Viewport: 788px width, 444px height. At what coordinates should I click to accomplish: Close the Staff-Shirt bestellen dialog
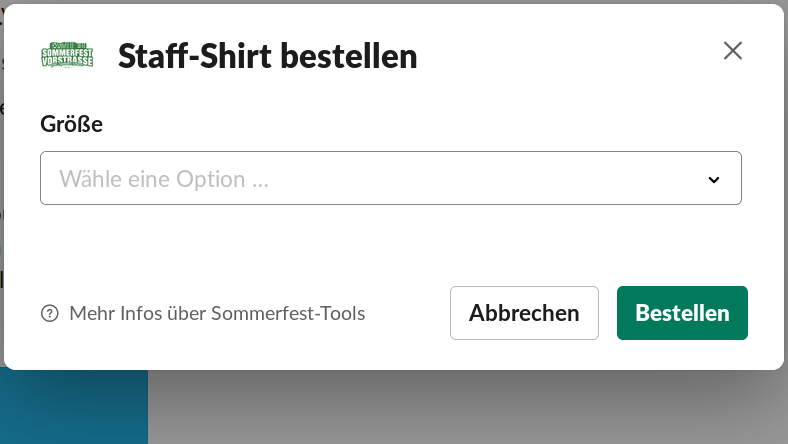tap(733, 51)
